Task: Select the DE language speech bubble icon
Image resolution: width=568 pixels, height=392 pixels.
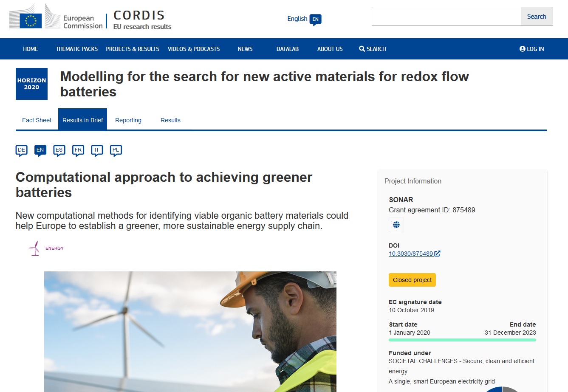Action: tap(22, 150)
